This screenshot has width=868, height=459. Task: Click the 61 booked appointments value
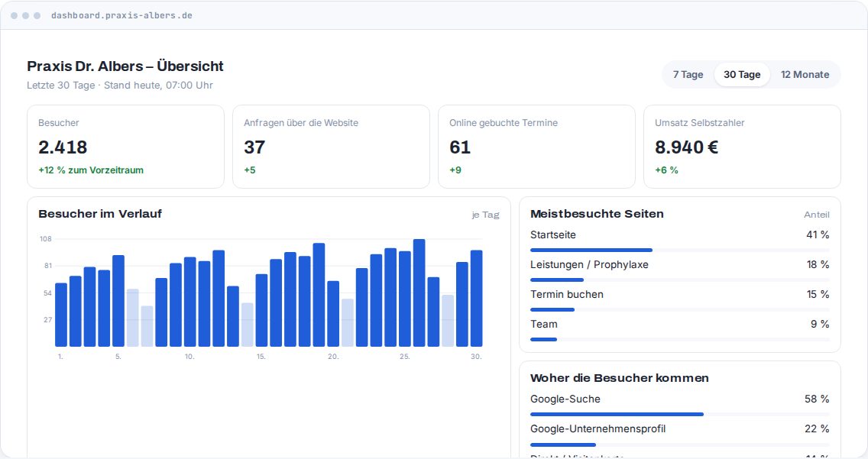(x=460, y=147)
